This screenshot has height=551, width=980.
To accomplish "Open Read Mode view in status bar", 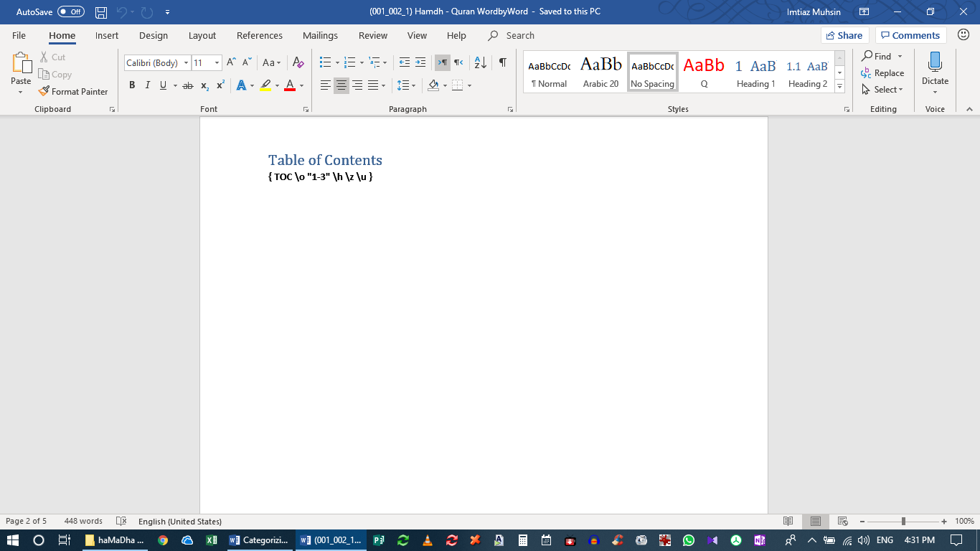I will [788, 521].
